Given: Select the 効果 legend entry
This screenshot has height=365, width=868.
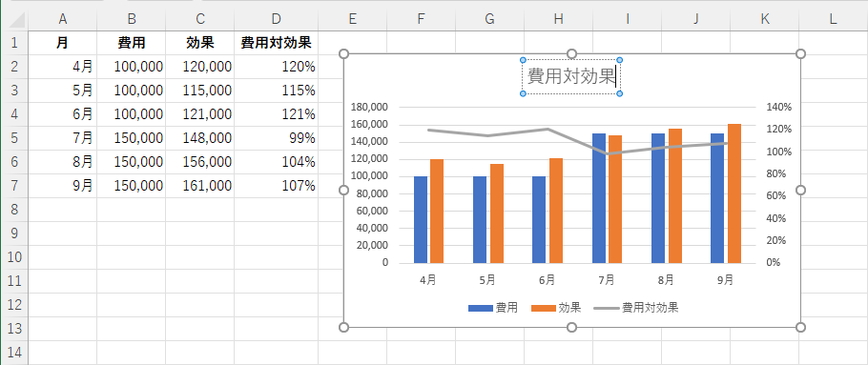Looking at the screenshot, I should pyautogui.click(x=556, y=308).
